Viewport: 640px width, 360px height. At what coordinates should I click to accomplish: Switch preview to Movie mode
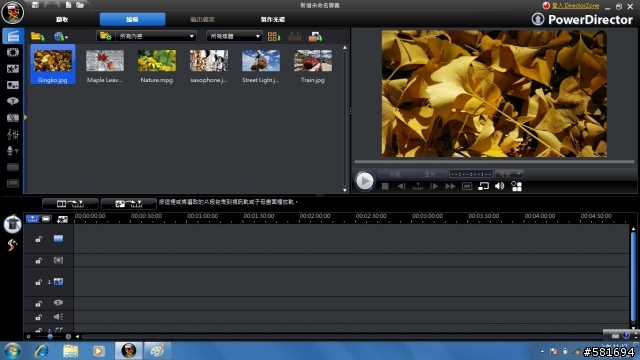(x=430, y=174)
